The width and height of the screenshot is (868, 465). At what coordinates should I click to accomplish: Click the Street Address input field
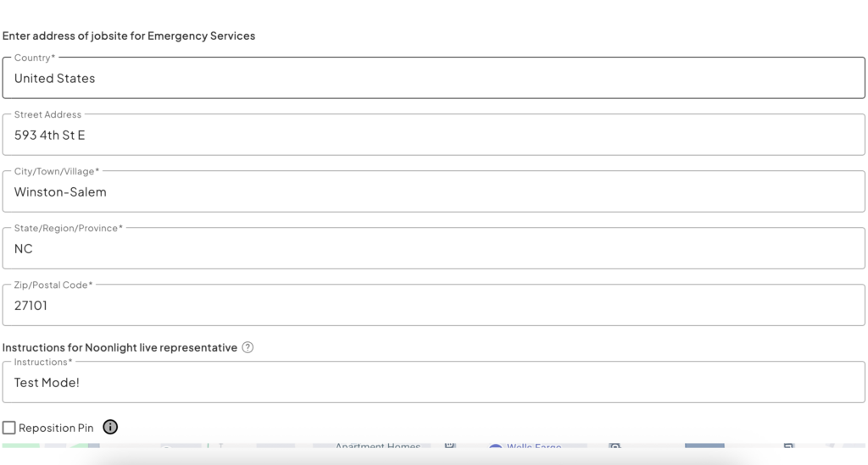click(433, 135)
